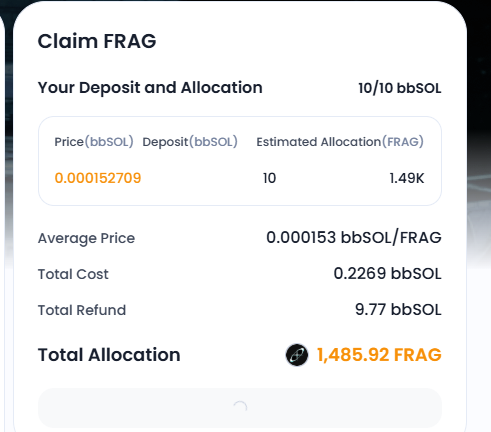The width and height of the screenshot is (491, 432).
Task: Click the 1.49K estimated allocation value
Action: (x=407, y=178)
